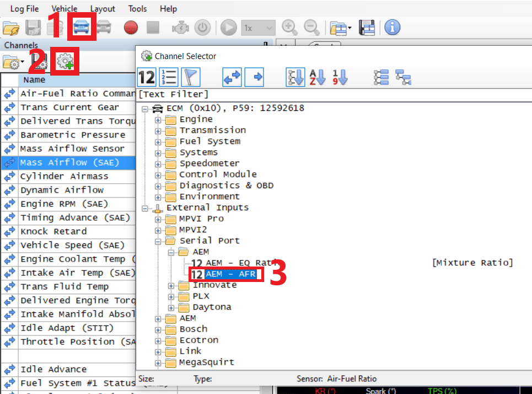Expand the MegaSquirt folder
The height and width of the screenshot is (394, 532).
(158, 363)
